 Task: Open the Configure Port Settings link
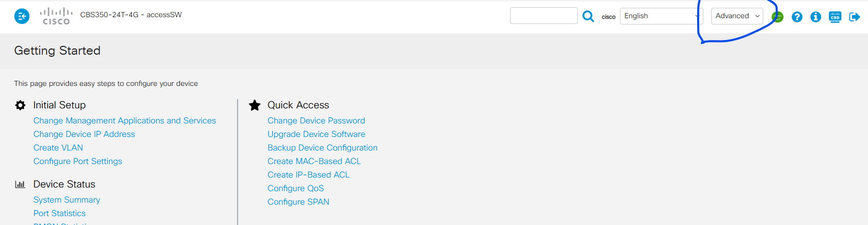[x=78, y=161]
